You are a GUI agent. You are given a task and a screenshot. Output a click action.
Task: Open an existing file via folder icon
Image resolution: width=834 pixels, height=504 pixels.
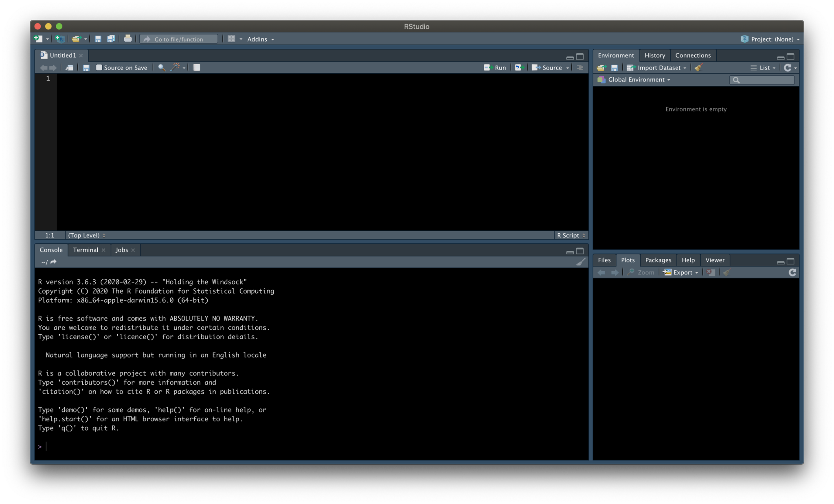[76, 39]
